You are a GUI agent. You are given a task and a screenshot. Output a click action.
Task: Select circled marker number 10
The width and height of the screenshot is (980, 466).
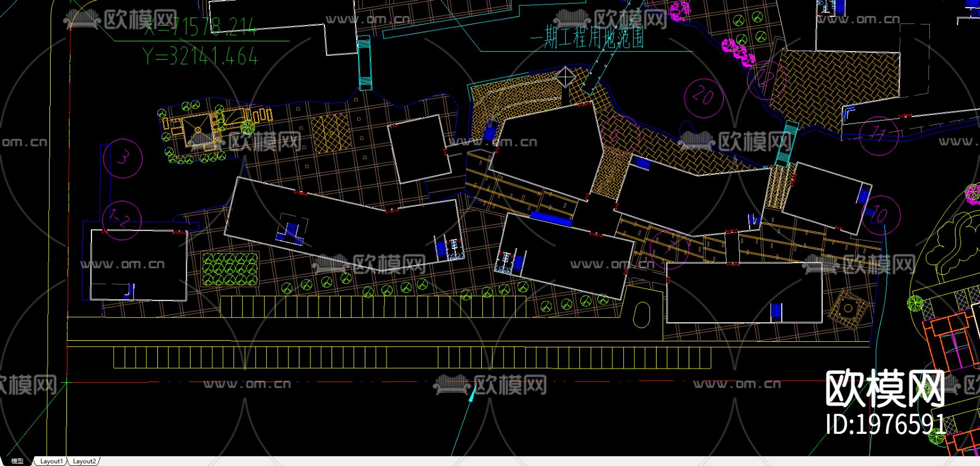pyautogui.click(x=880, y=214)
